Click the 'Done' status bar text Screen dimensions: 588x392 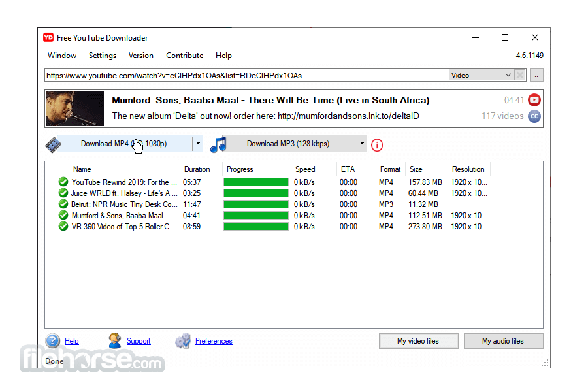(x=54, y=361)
